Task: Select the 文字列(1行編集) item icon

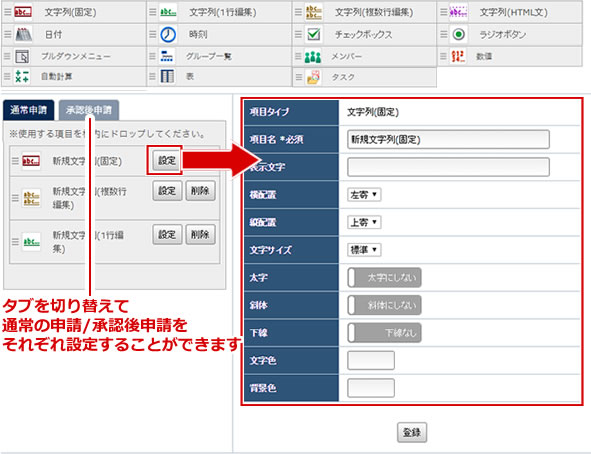Action: click(x=168, y=12)
